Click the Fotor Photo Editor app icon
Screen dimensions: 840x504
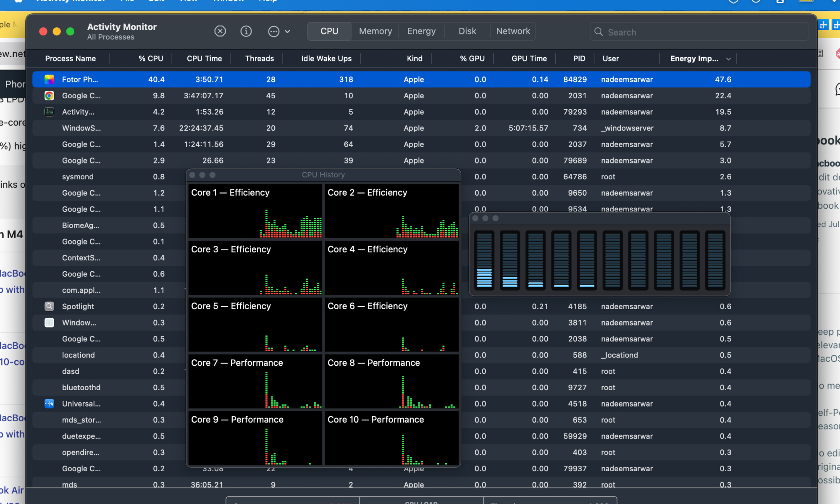pos(49,79)
